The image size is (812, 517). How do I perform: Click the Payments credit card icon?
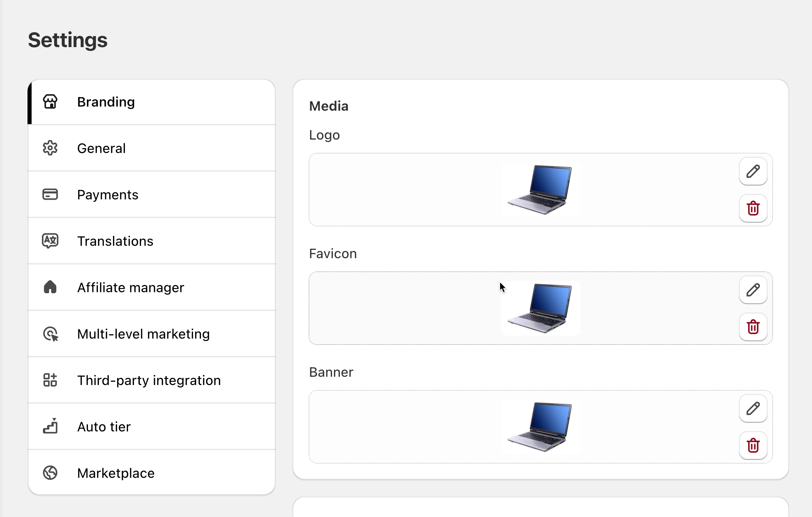(x=50, y=195)
